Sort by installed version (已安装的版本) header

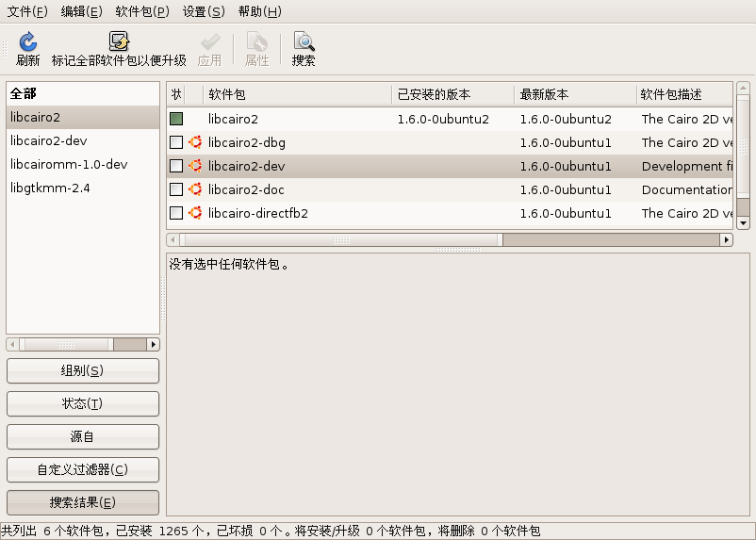pyautogui.click(x=453, y=94)
